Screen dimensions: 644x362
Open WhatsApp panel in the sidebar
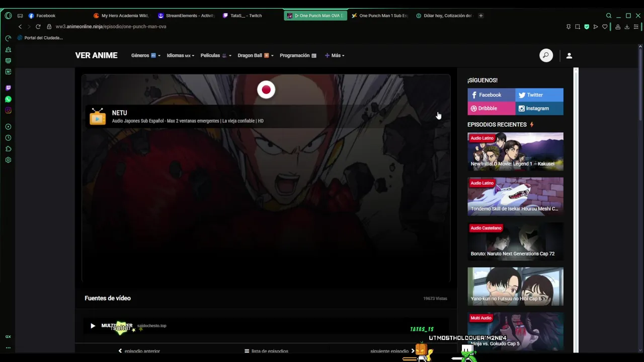(8, 99)
